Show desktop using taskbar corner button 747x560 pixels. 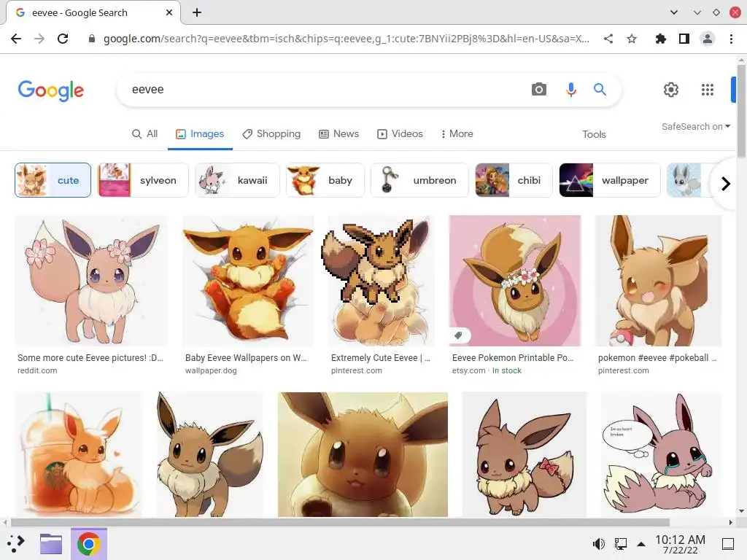tap(728, 544)
